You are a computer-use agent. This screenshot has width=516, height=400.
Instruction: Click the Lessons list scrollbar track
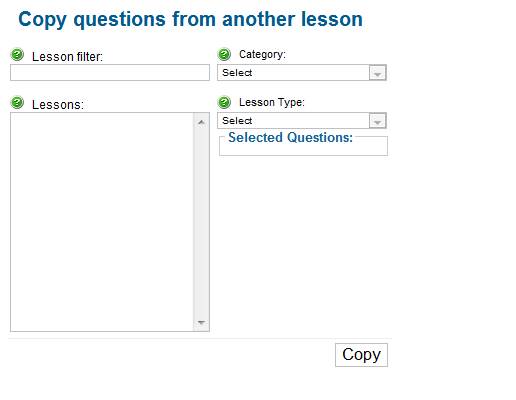click(x=201, y=222)
